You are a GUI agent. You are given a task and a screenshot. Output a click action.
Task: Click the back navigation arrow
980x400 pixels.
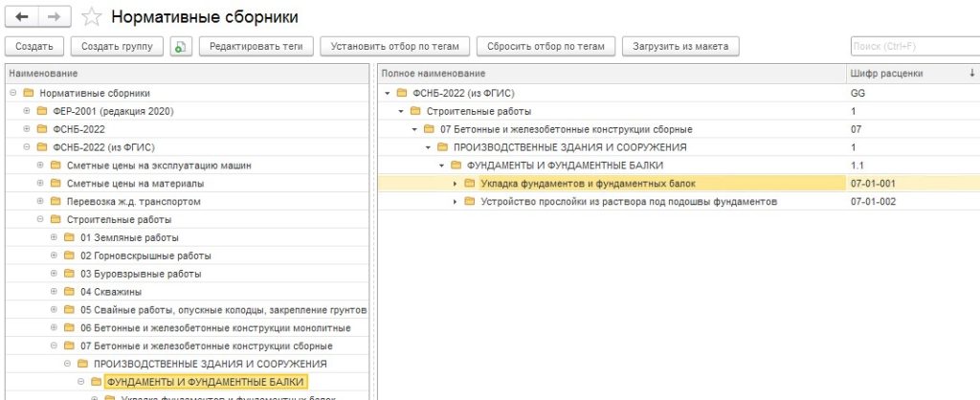click(x=22, y=17)
